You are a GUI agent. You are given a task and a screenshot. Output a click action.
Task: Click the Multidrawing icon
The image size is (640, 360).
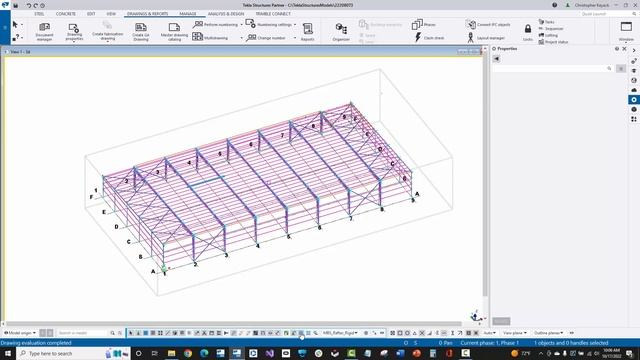[198, 37]
